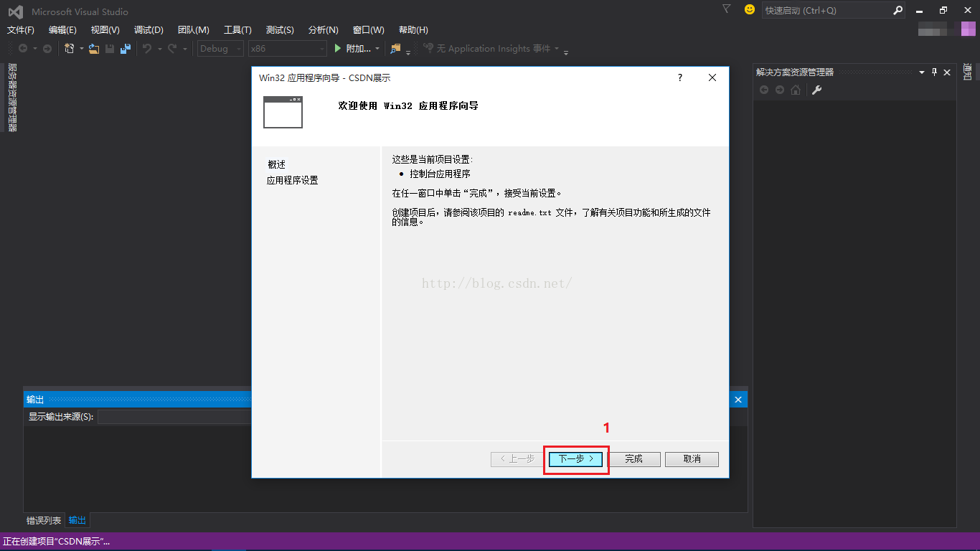Close the Output panel with its X

738,400
